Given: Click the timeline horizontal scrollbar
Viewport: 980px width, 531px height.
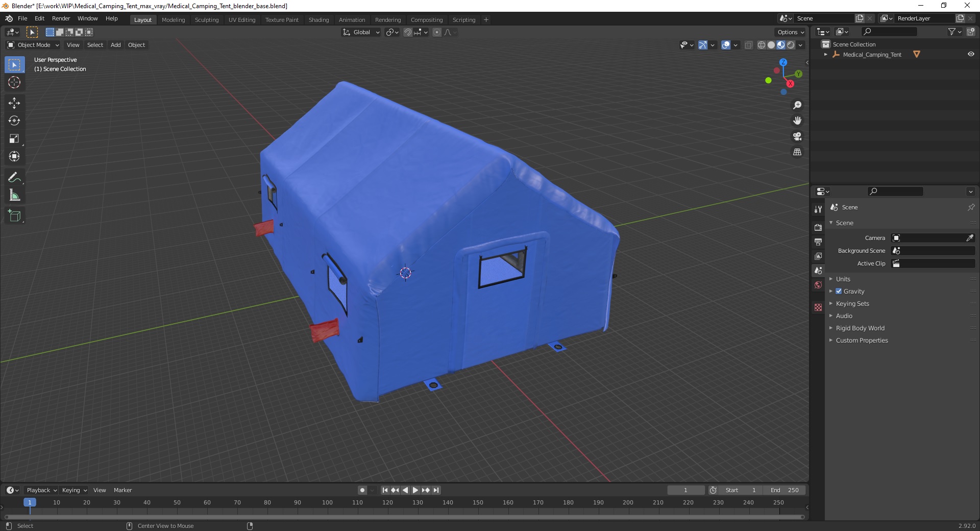Looking at the screenshot, I should pos(403,517).
